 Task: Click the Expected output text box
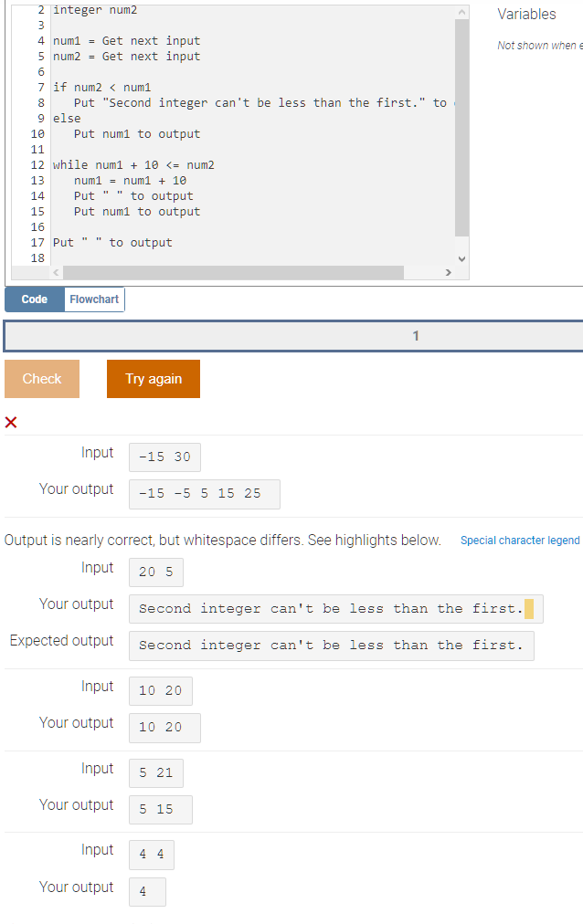point(332,646)
